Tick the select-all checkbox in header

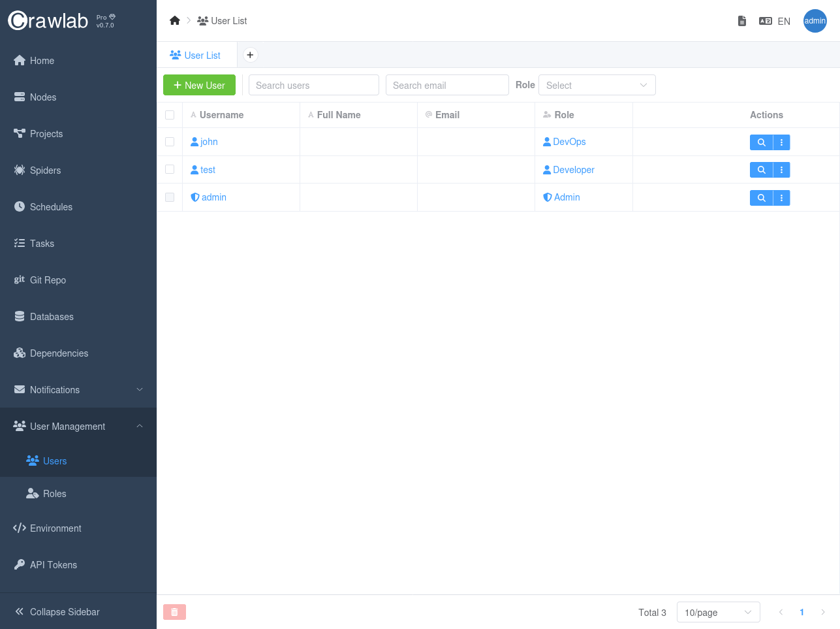(x=170, y=115)
